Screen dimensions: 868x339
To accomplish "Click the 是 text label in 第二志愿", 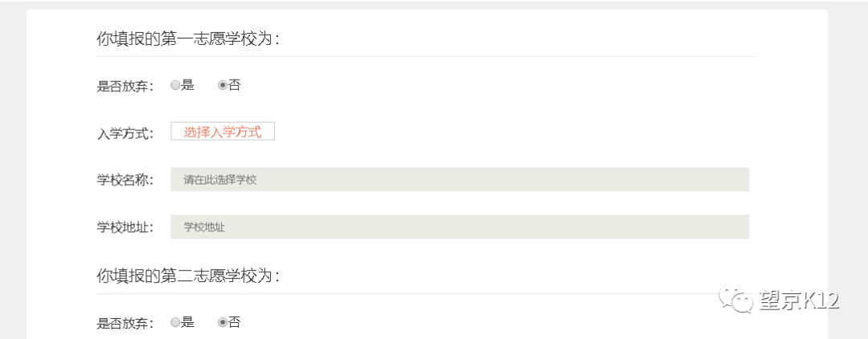I will click(x=187, y=322).
